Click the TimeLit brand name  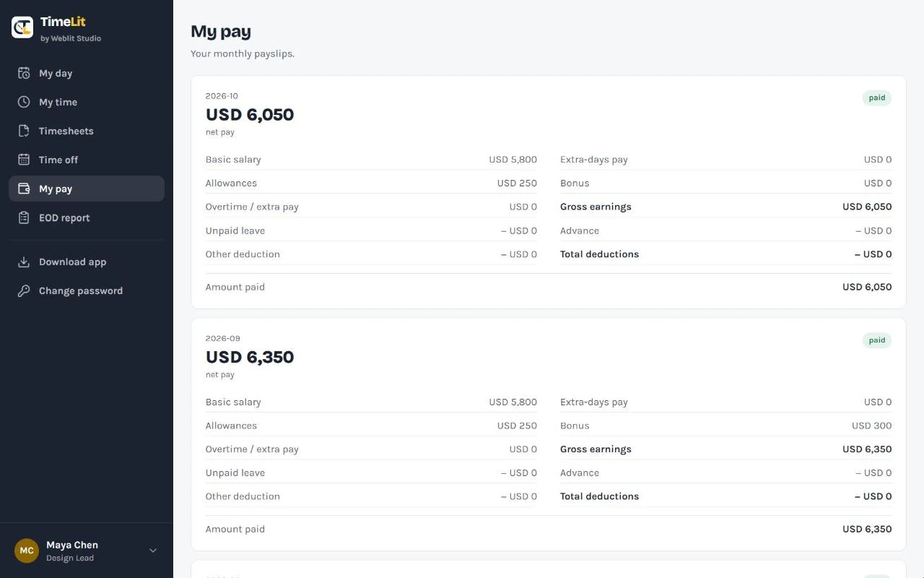[x=63, y=22]
